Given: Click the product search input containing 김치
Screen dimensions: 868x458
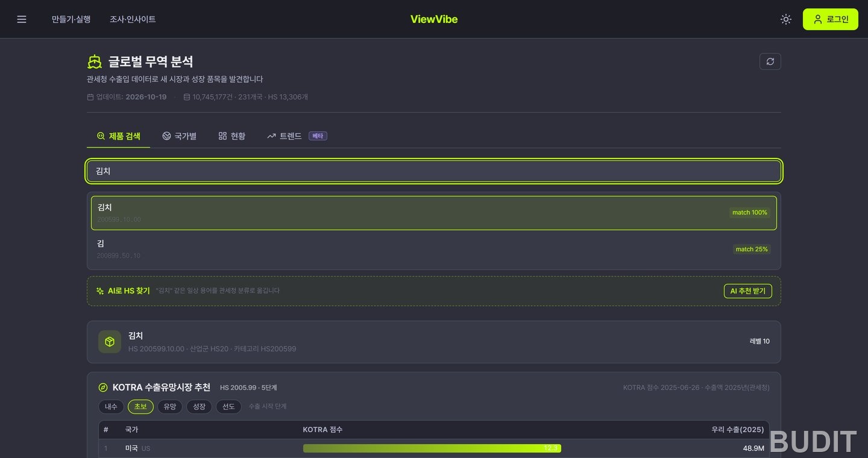Looking at the screenshot, I should coord(434,171).
